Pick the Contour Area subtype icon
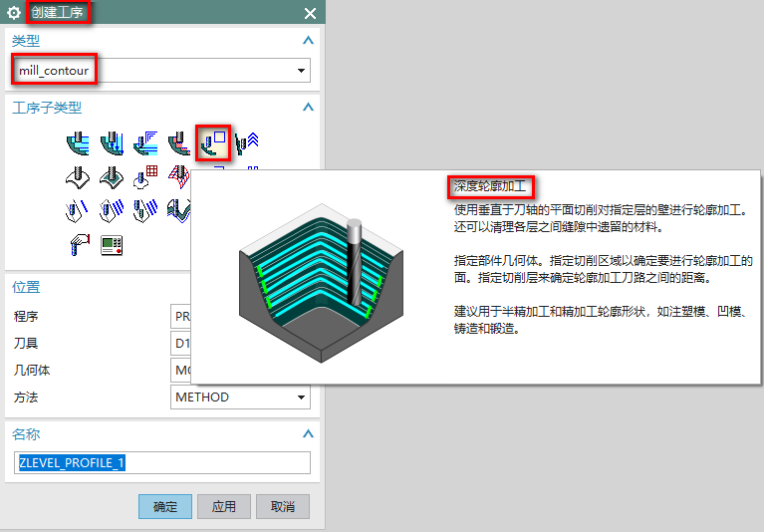 [113, 177]
